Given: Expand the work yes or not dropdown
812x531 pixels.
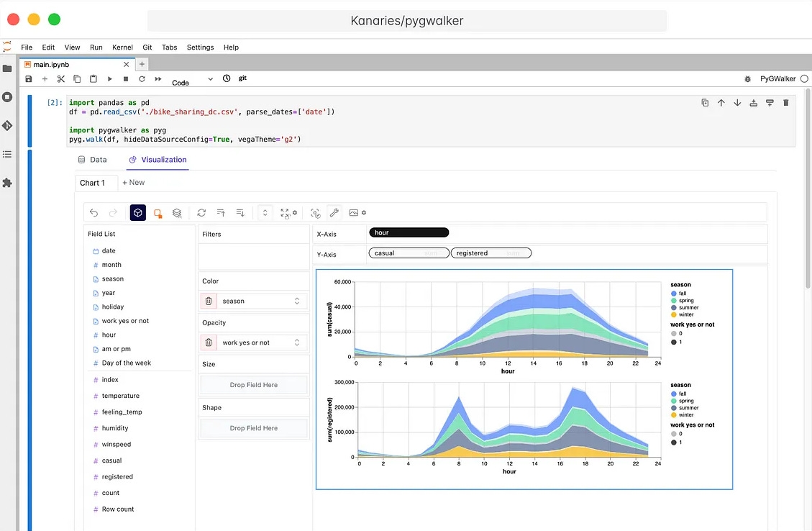Looking at the screenshot, I should click(297, 342).
